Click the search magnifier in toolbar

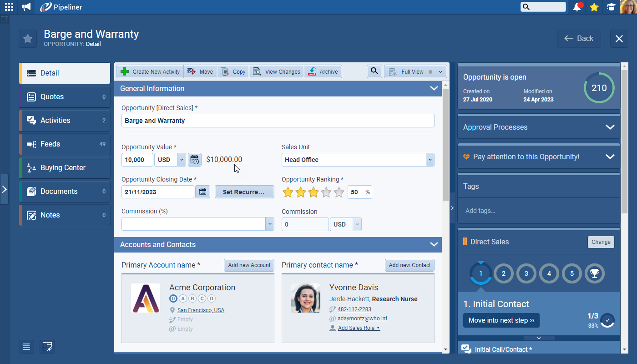[374, 71]
